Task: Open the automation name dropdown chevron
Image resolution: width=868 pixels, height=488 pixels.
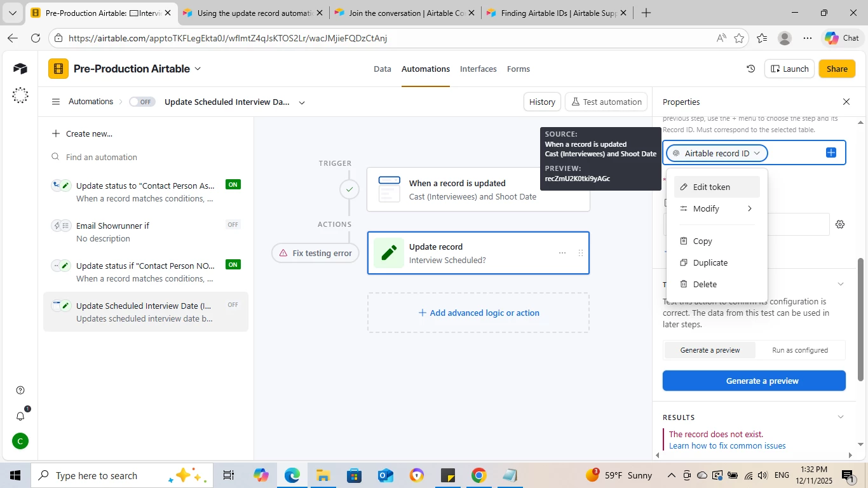Action: click(302, 102)
